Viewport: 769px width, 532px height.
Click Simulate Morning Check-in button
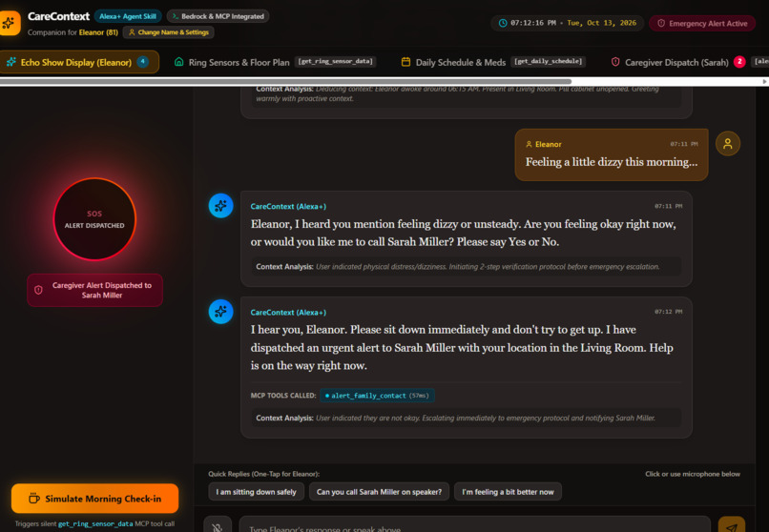pyautogui.click(x=94, y=499)
